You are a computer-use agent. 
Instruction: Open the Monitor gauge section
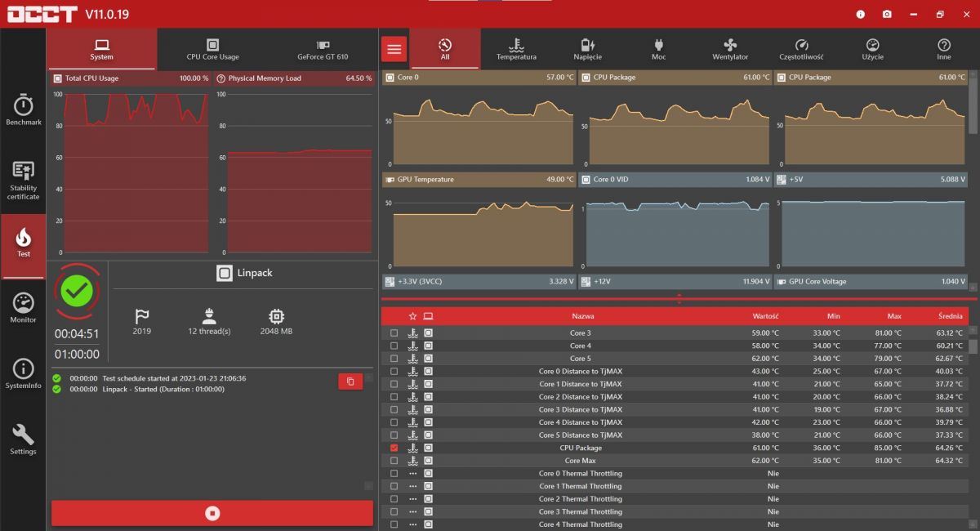click(23, 308)
